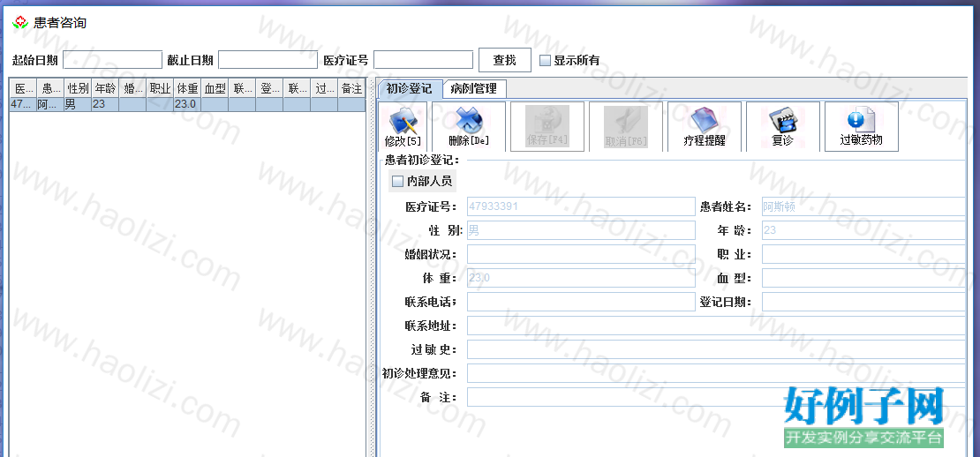980x457 pixels.
Task: Click the 联系电话 input field
Action: [x=581, y=302]
